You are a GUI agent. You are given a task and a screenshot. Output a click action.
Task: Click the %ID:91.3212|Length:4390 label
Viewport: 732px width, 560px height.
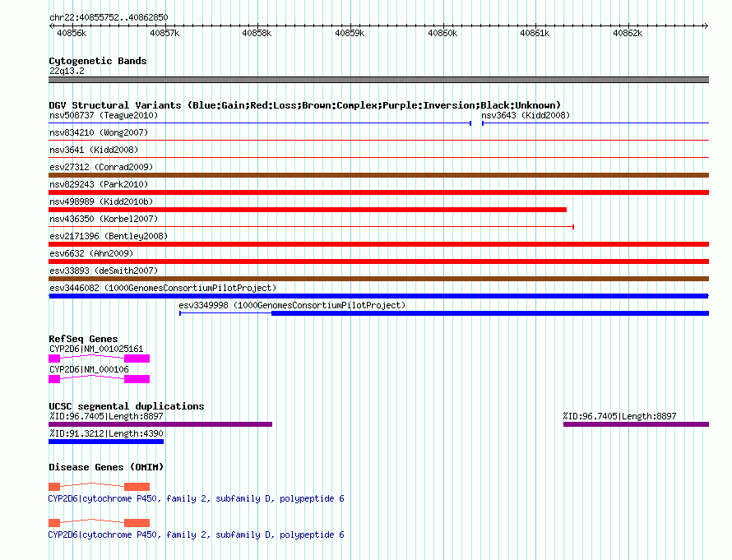[106, 433]
